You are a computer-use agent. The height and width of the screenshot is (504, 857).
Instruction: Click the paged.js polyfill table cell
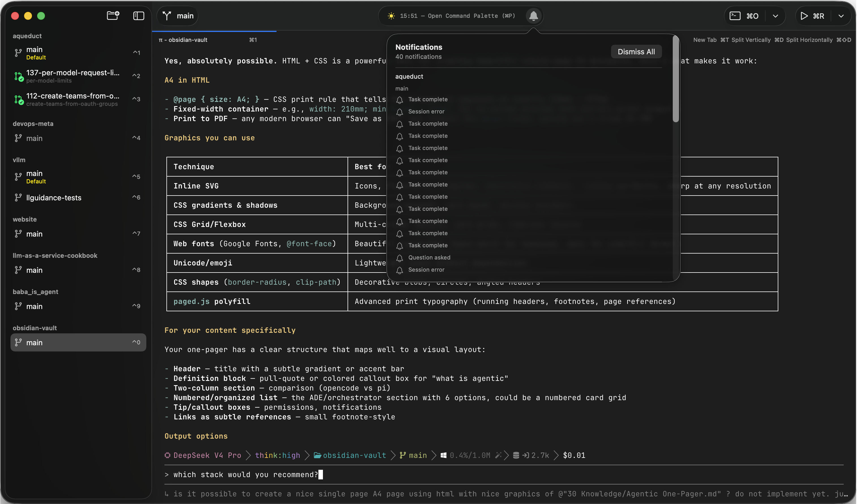pyautogui.click(x=257, y=301)
